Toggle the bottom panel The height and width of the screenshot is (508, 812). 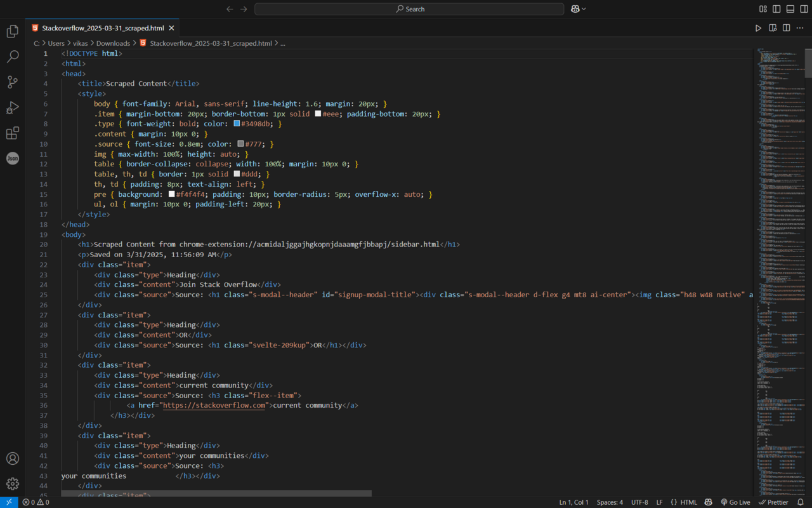point(790,9)
